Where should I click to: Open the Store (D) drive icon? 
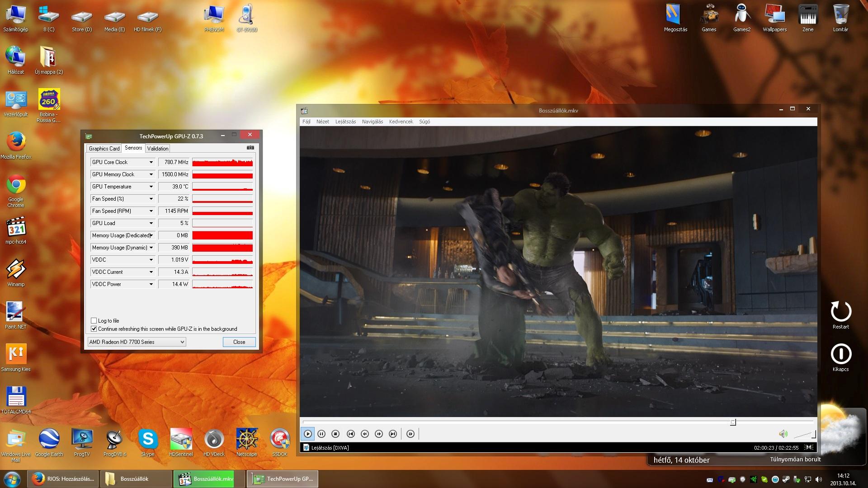(x=82, y=20)
